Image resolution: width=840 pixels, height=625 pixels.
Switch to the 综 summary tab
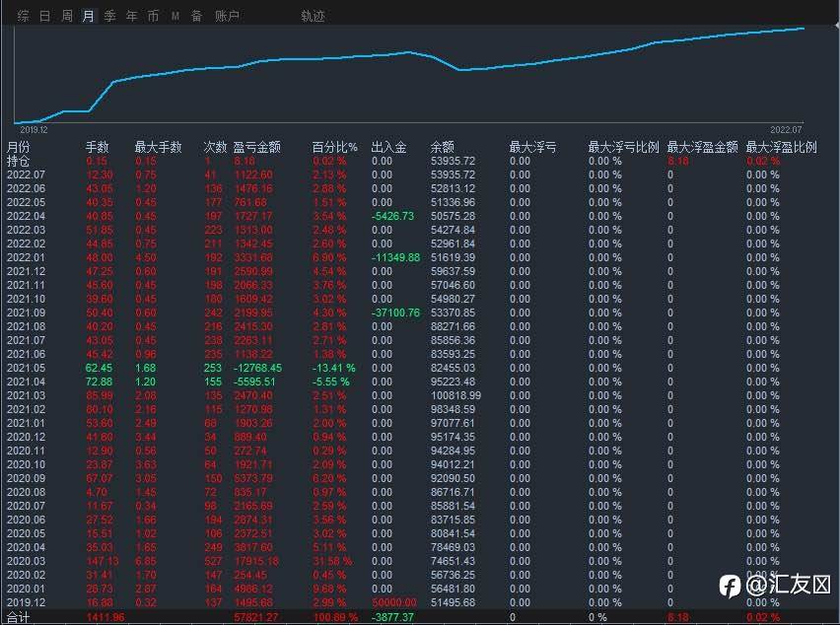(x=24, y=16)
